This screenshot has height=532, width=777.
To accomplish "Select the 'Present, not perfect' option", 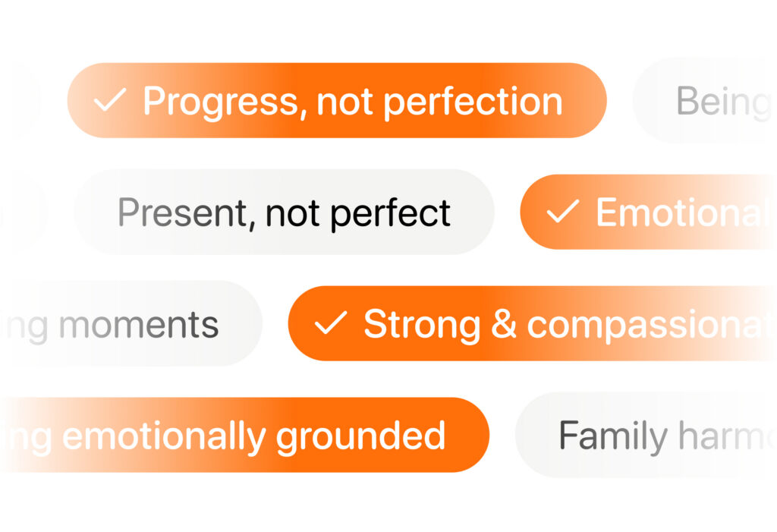I will [284, 212].
